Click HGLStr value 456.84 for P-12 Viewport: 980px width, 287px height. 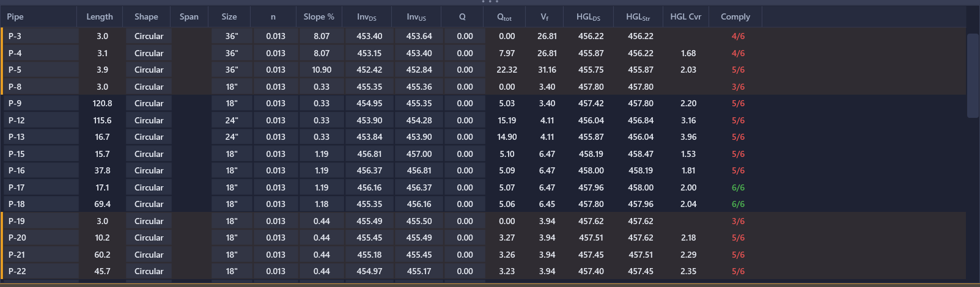640,120
